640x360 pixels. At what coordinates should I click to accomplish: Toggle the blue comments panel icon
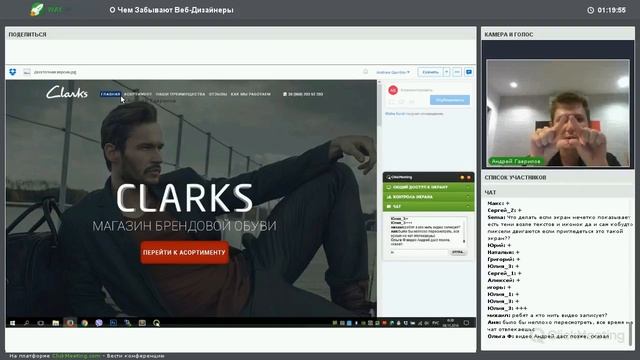click(469, 72)
